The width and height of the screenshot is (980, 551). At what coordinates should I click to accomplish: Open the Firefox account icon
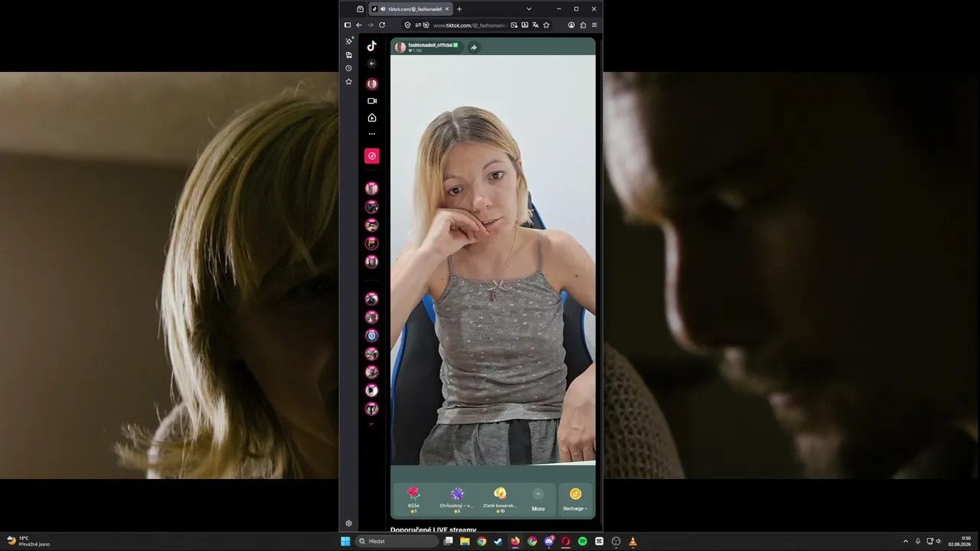[571, 25]
